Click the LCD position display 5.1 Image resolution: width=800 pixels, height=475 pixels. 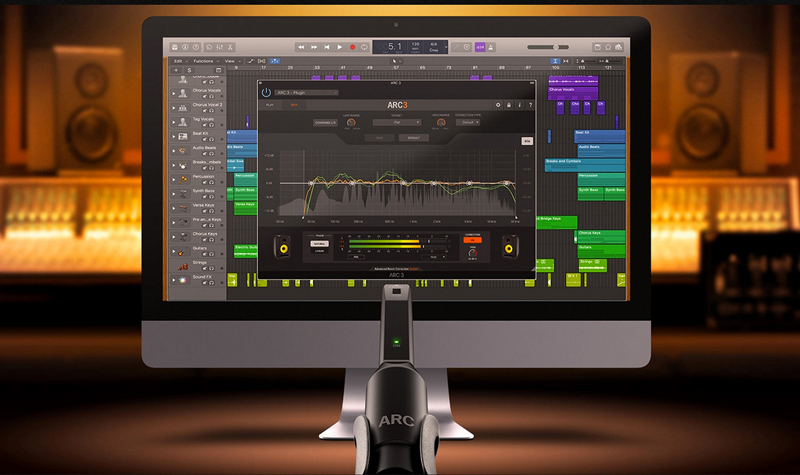click(394, 46)
